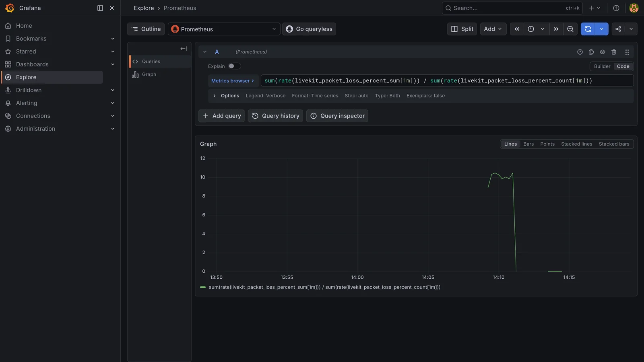Split the Explore pane

tap(462, 29)
